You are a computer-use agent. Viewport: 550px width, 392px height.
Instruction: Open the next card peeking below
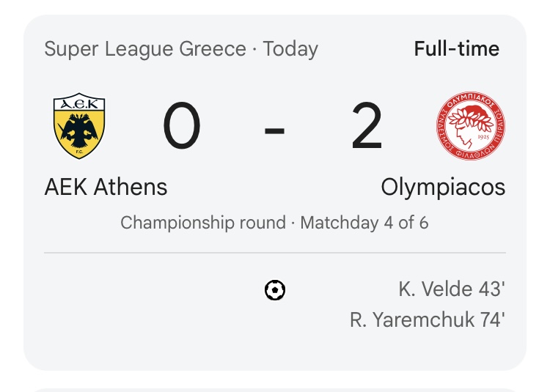pyautogui.click(x=274, y=388)
